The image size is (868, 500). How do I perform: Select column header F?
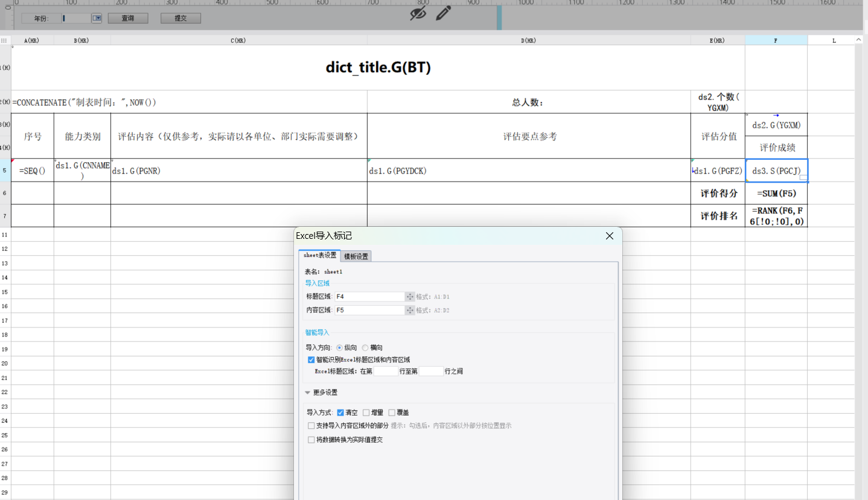776,40
